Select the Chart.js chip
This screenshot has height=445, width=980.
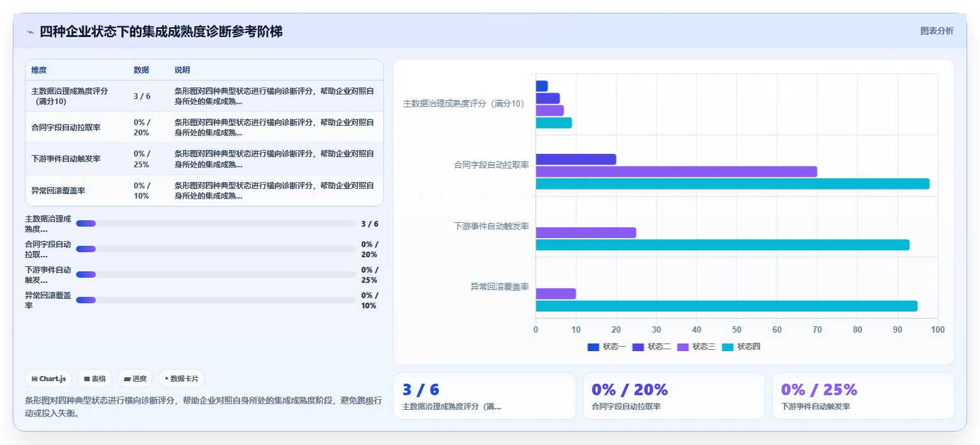[49, 379]
